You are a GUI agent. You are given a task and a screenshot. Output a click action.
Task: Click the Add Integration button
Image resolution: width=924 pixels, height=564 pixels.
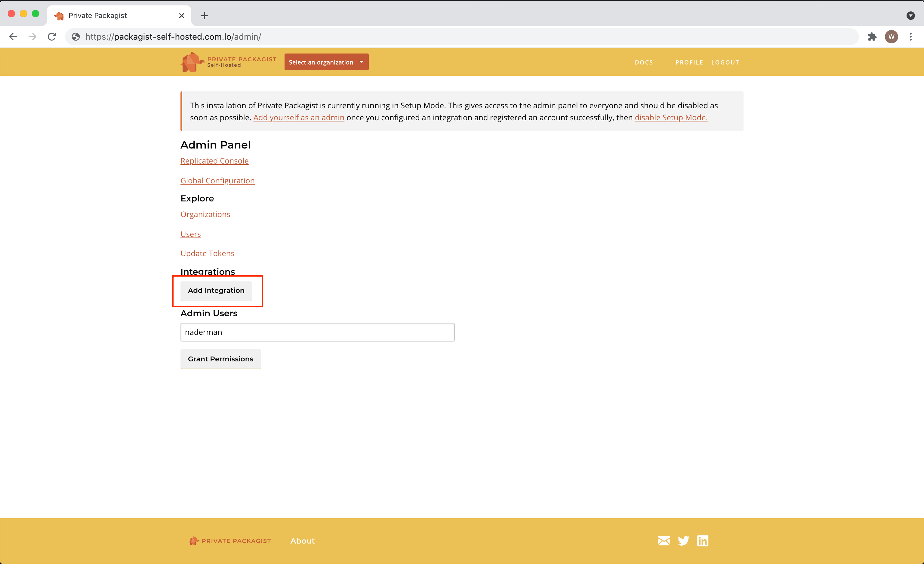coord(216,290)
